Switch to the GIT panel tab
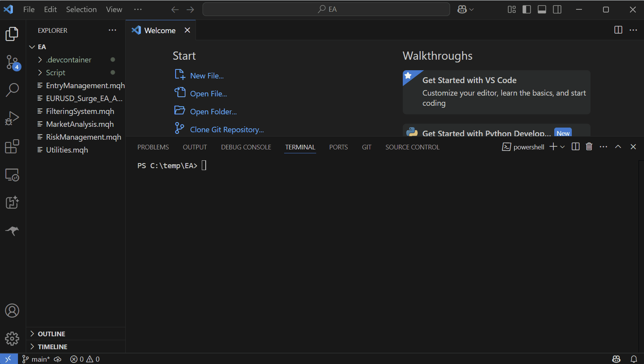Screen dimensions: 644x364 366,147
